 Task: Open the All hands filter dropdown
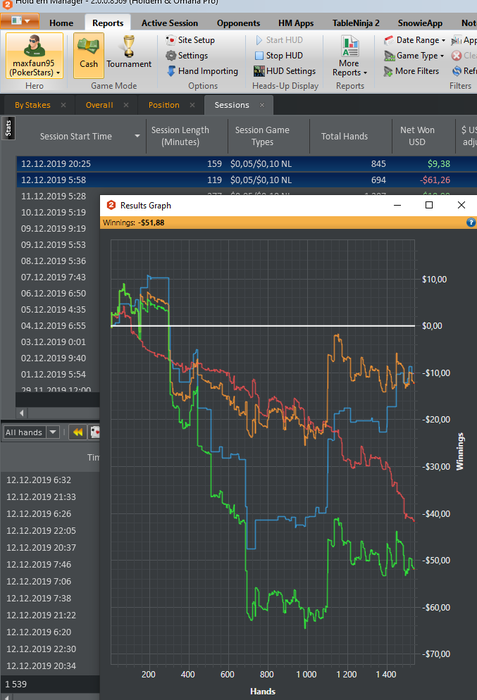point(31,432)
